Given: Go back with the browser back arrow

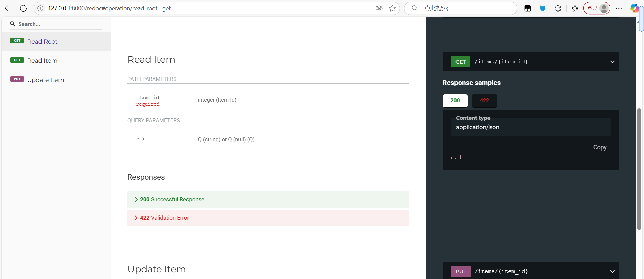Looking at the screenshot, I should (8, 8).
